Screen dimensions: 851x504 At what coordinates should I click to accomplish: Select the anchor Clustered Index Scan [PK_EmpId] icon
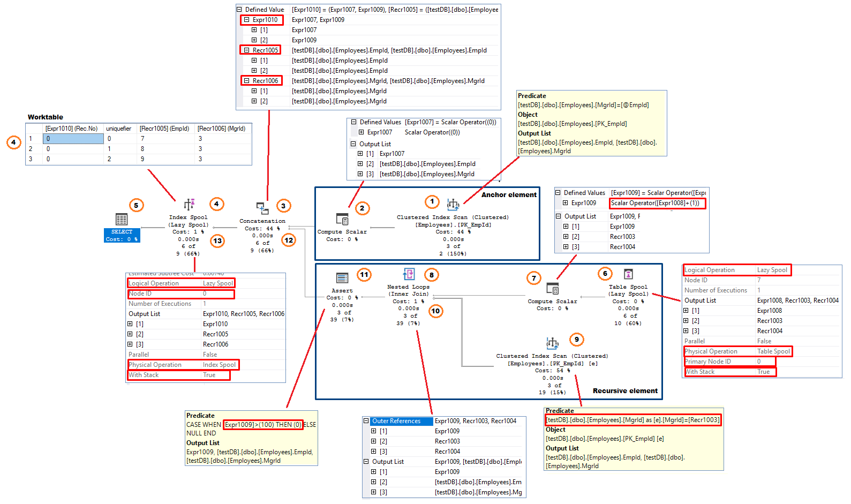tap(453, 204)
